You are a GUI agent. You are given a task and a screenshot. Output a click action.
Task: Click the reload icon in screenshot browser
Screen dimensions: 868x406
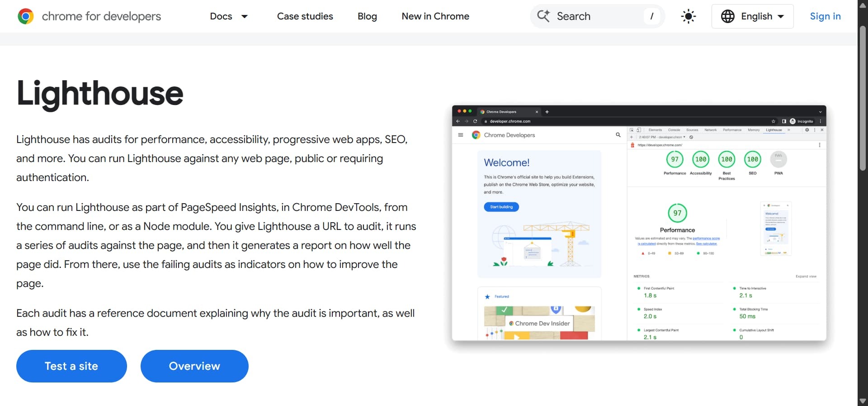coord(475,121)
